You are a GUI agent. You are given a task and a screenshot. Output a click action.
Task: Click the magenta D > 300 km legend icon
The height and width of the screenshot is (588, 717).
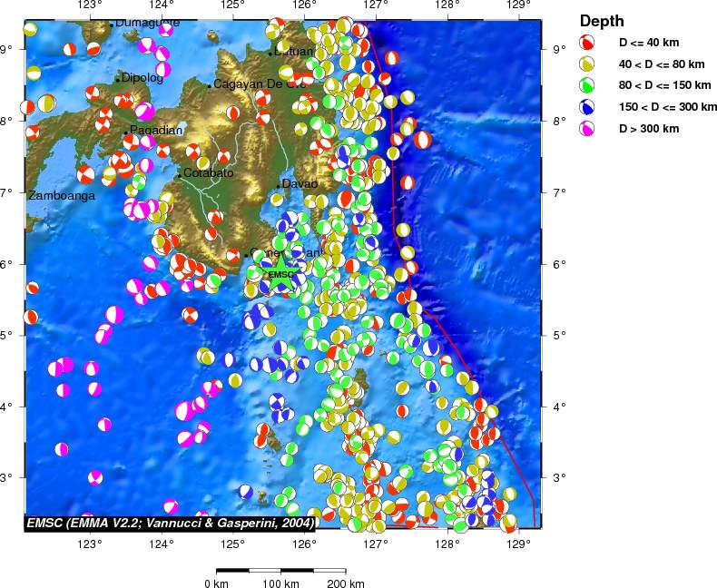(588, 129)
